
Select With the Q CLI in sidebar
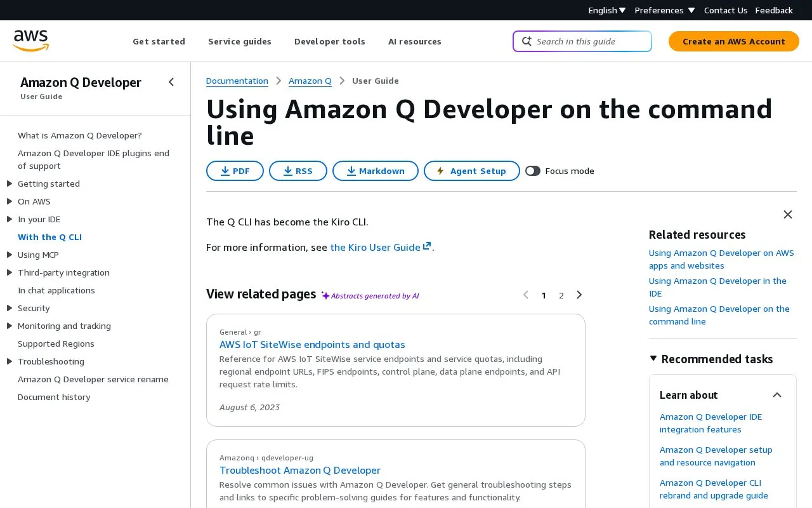coord(49,237)
